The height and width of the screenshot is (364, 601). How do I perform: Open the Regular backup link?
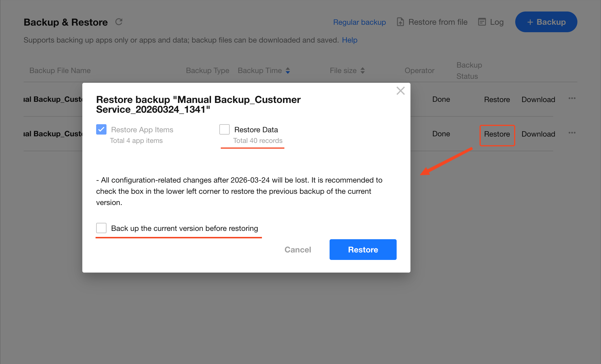[x=359, y=22]
